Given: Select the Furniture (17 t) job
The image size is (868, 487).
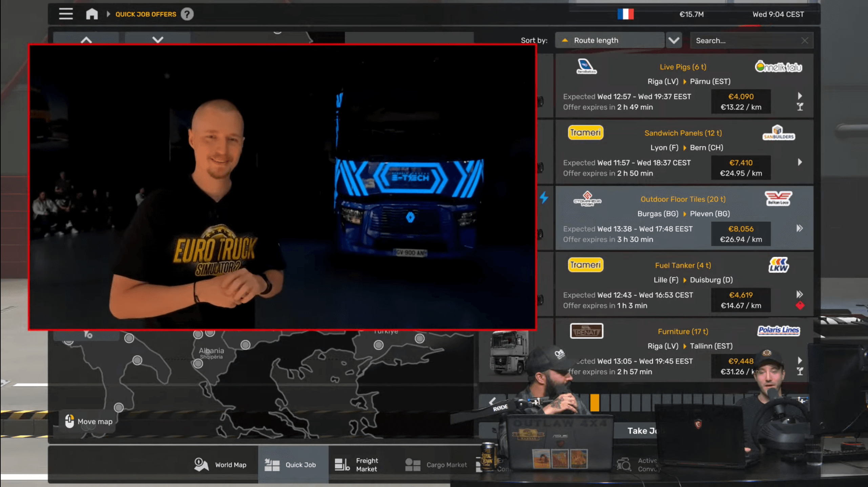Looking at the screenshot, I should [684, 350].
